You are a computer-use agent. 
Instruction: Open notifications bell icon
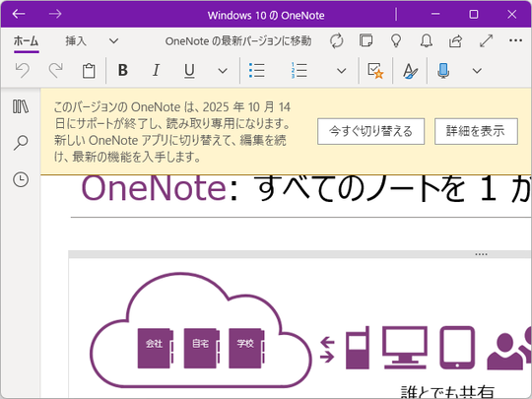(427, 40)
